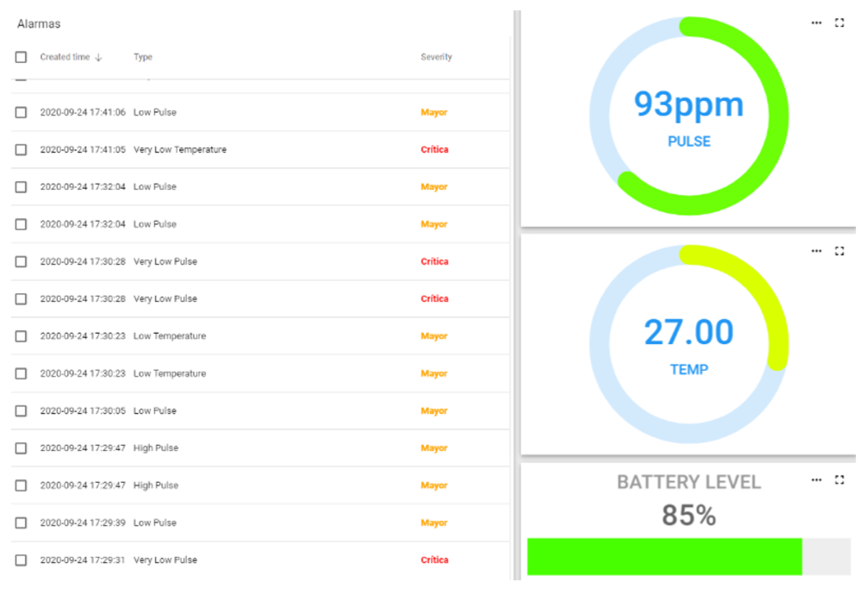Toggle the select-all alarms checkbox in header

point(21,57)
